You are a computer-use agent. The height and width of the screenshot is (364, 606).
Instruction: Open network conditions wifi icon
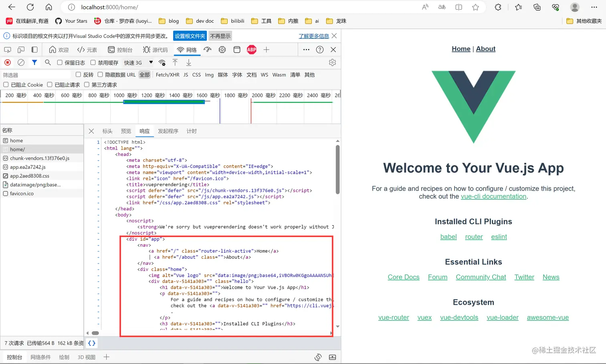tap(162, 62)
